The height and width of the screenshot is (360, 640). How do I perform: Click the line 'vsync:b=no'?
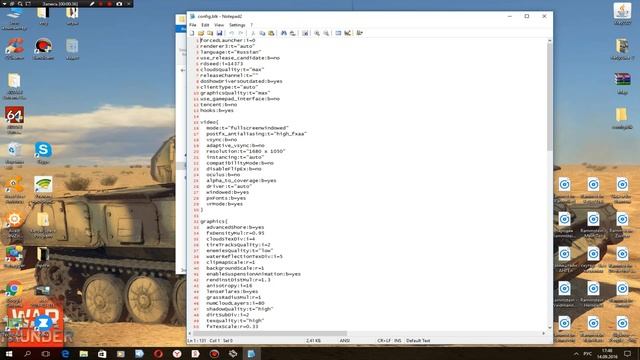[222, 140]
